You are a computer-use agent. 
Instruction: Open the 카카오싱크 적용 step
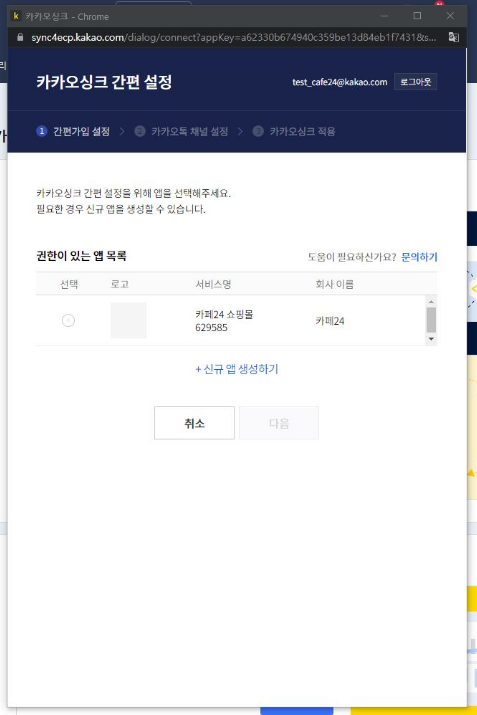(302, 131)
